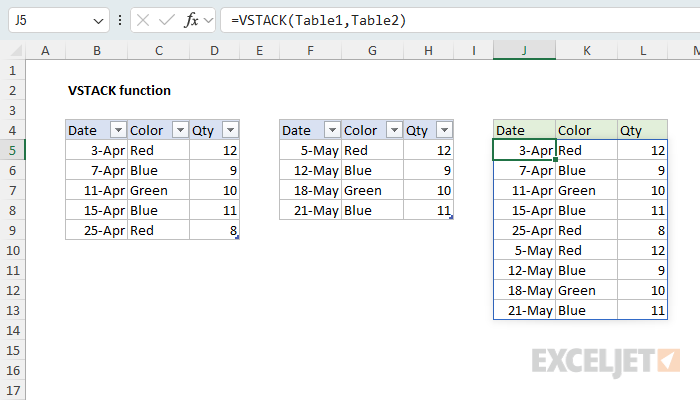Expand the dropdown arrow next to fx
The height and width of the screenshot is (400, 700).
[208, 20]
